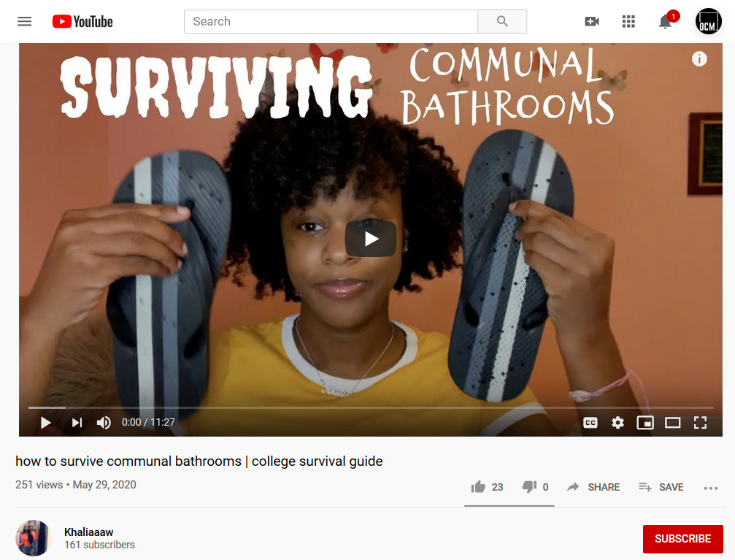The height and width of the screenshot is (560, 735).
Task: Mute the video volume speaker
Action: [x=104, y=423]
